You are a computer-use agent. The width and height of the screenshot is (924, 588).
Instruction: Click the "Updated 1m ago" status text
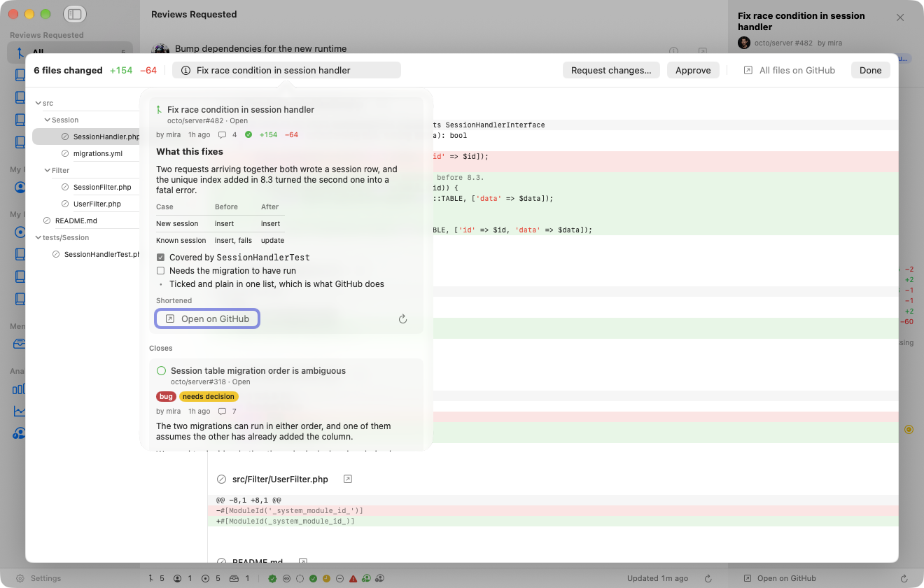(657, 578)
